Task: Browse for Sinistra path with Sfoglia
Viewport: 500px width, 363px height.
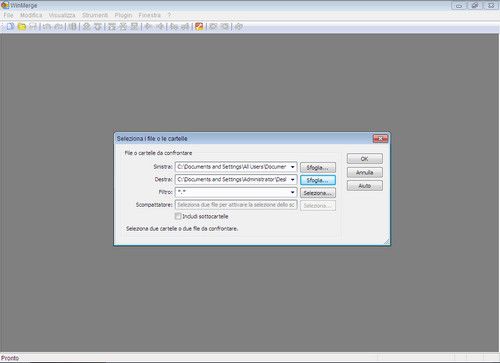Action: (318, 167)
